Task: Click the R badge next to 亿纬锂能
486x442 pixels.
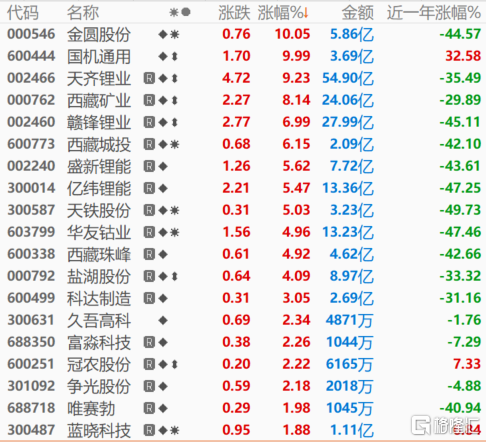Action: (x=149, y=188)
